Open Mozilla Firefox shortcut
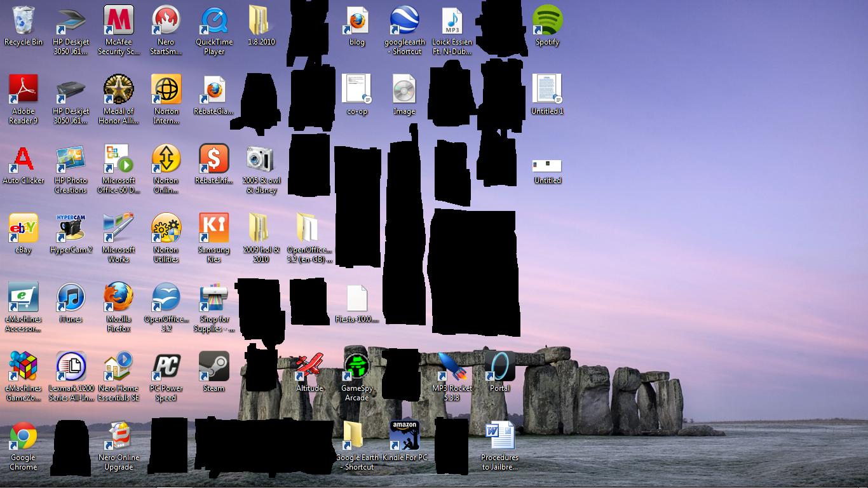 pyautogui.click(x=119, y=297)
